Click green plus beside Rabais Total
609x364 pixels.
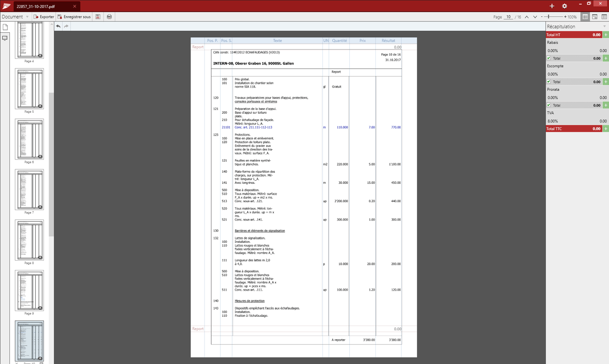[x=606, y=58]
